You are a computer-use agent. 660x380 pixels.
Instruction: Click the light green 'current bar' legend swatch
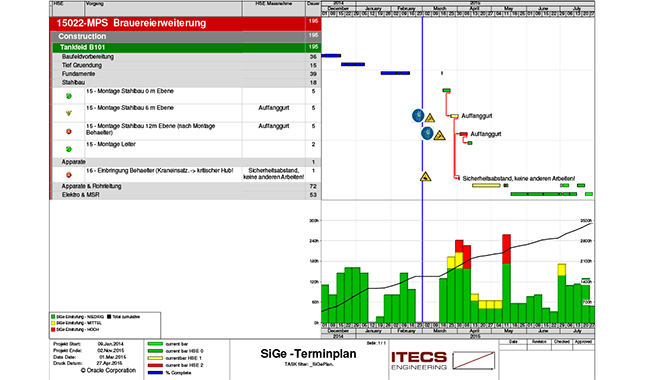155,344
